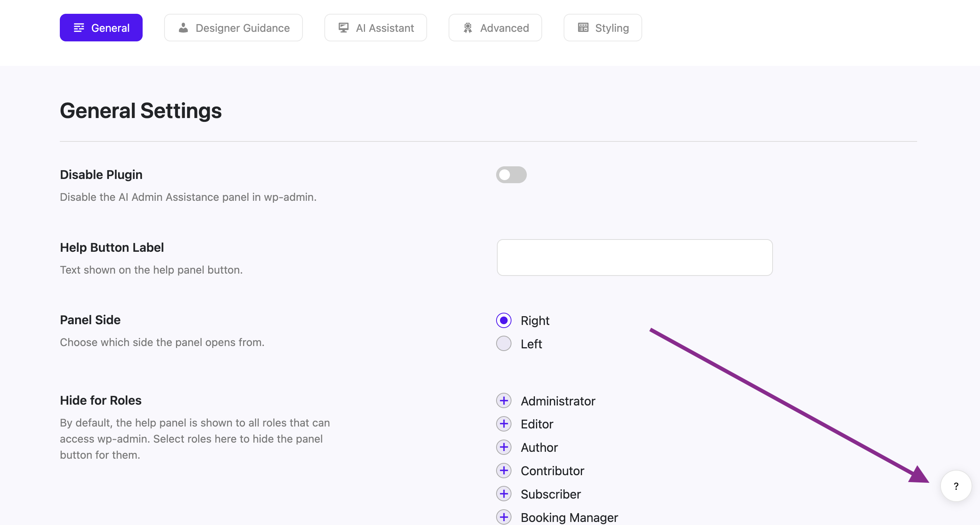Click the plus icon next to Administrator

[503, 400]
